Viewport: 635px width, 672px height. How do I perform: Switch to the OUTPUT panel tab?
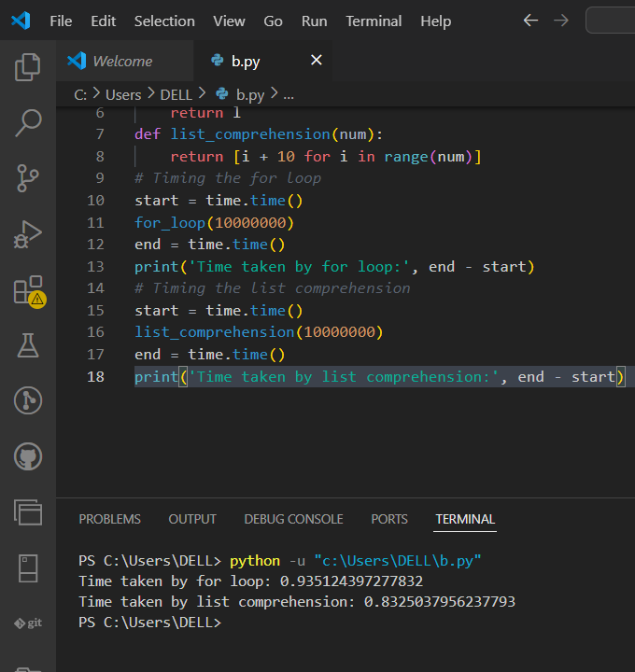192,519
